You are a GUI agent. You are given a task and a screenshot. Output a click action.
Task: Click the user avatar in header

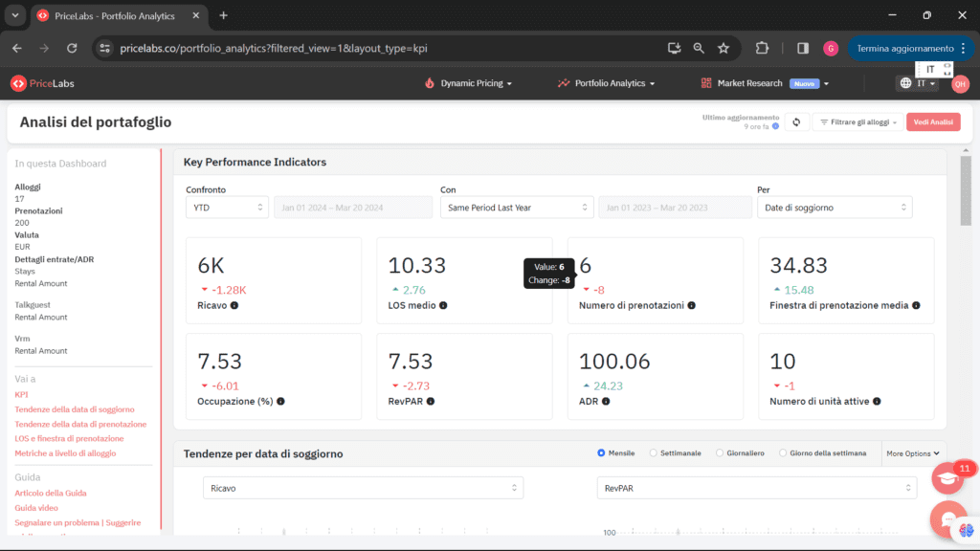coord(960,84)
